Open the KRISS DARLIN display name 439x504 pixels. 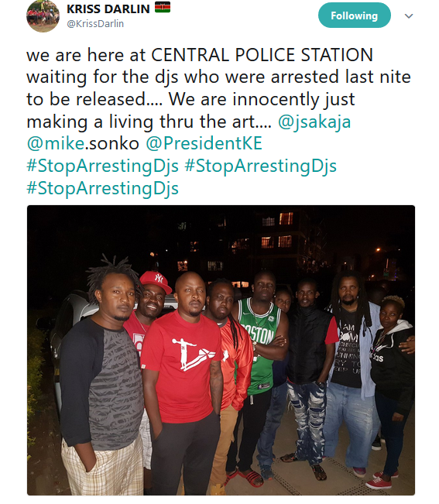pos(108,9)
